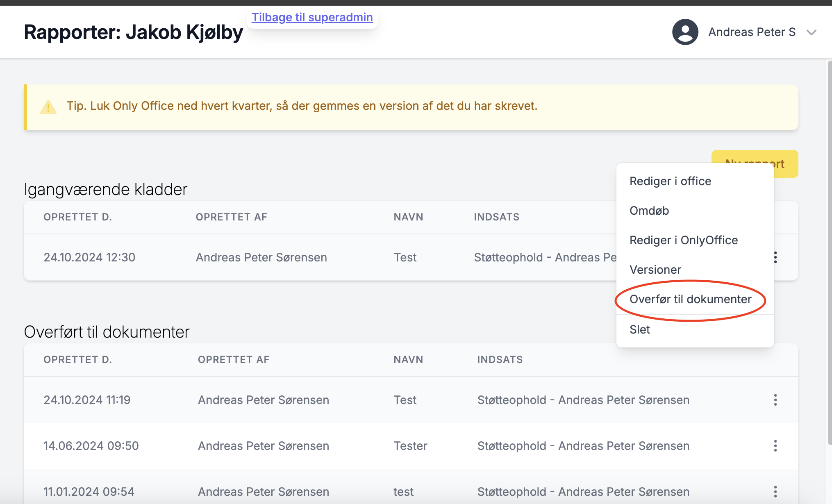Open three-dot menu for 24.10.2024 11:19 report
The width and height of the screenshot is (832, 504).
click(x=775, y=400)
